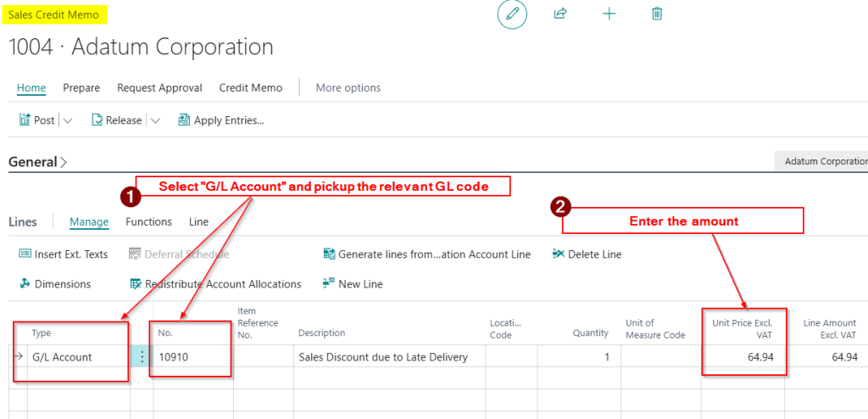Click the Unit Price field showing 64.94
The width and height of the screenshot is (868, 419).
coord(744,357)
